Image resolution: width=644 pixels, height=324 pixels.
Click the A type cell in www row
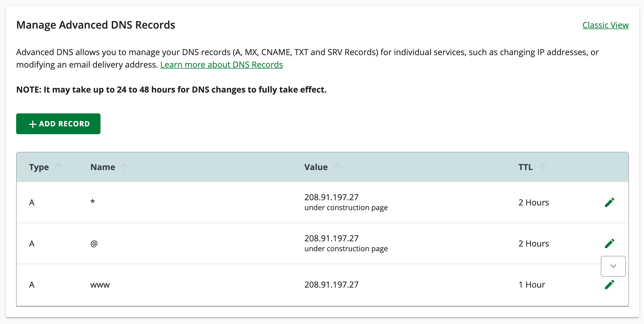[32, 285]
